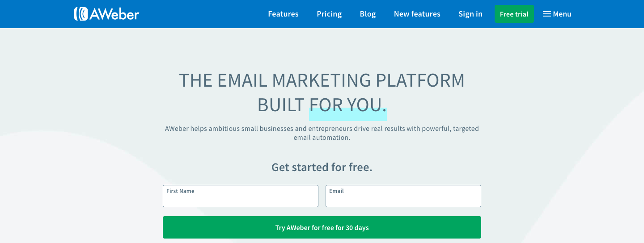Screen dimensions: 644x243
Task: Visit the Blog link
Action: (368, 14)
